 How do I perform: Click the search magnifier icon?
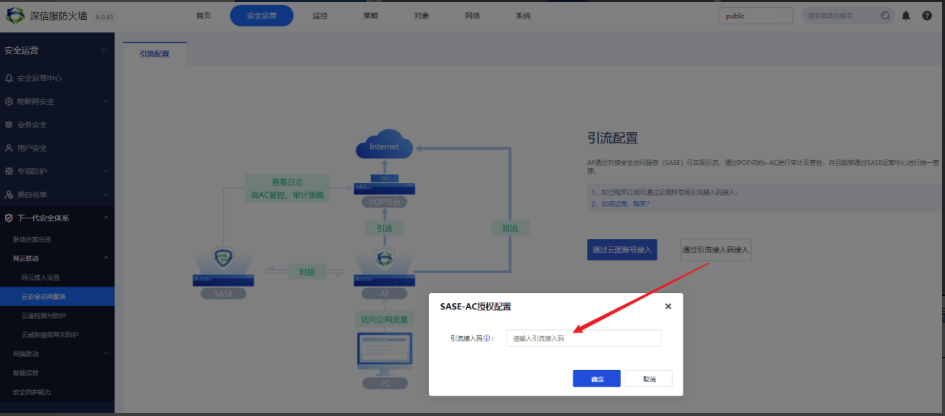[885, 16]
